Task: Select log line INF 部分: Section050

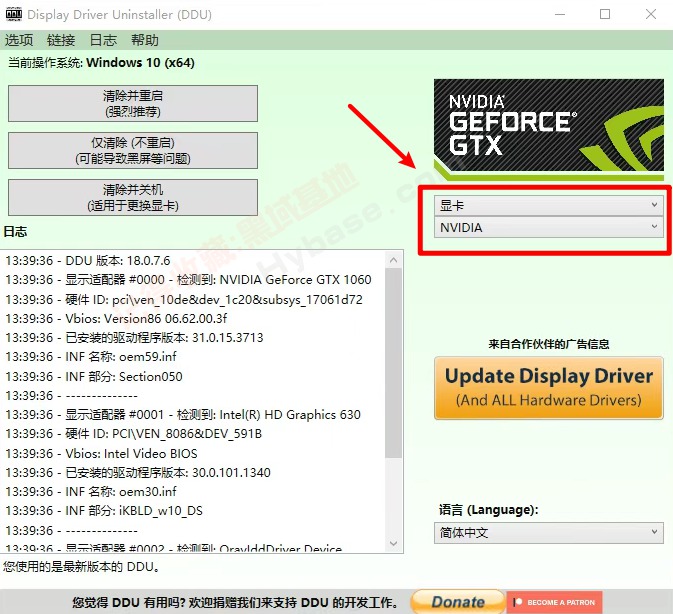Action: click(x=94, y=377)
